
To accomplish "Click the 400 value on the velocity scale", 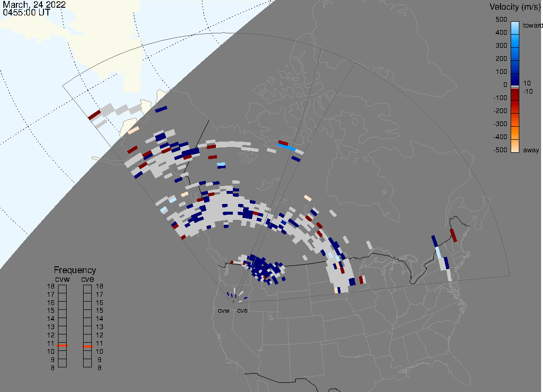I will [501, 32].
